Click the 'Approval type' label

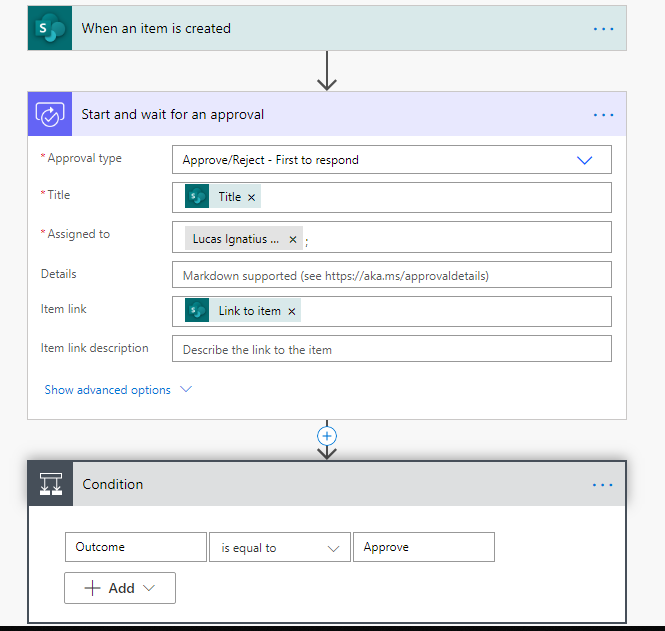84,158
